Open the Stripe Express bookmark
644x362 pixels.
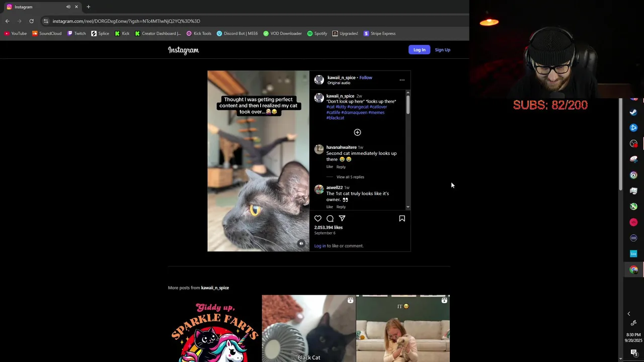(379, 34)
